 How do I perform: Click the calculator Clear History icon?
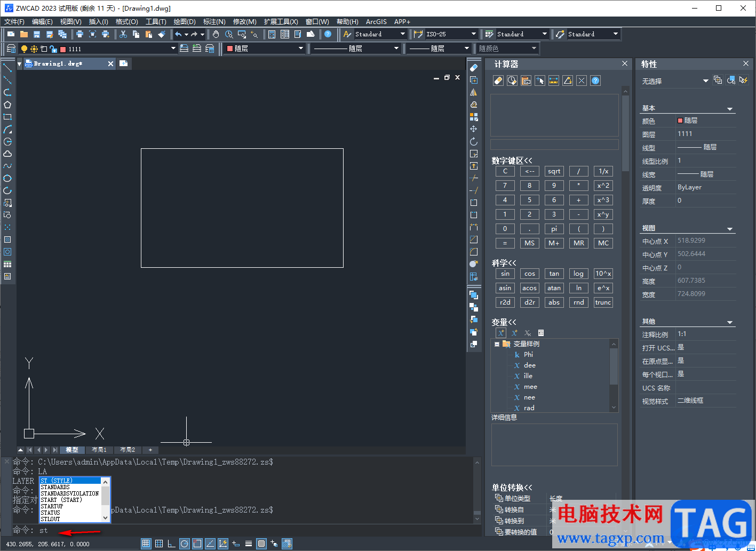[512, 81]
